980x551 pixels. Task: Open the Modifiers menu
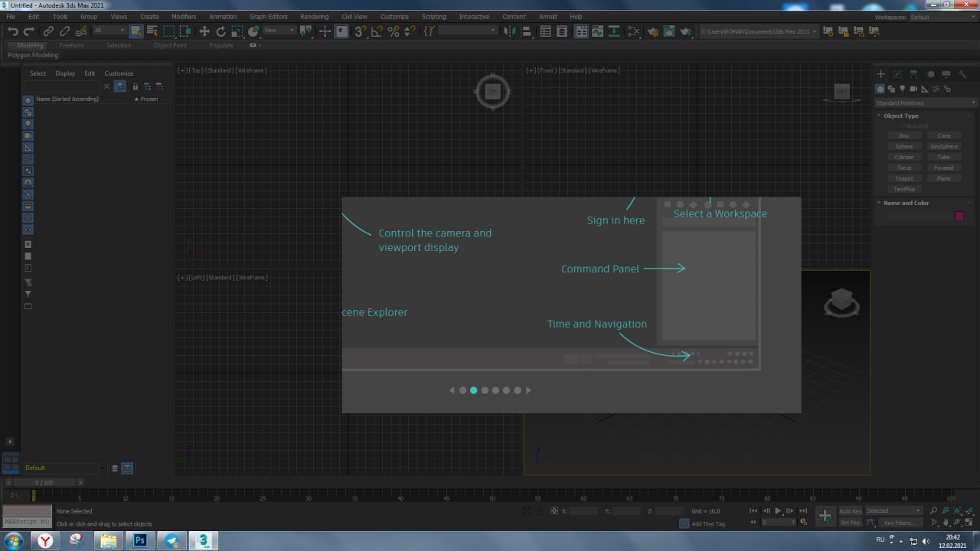(x=184, y=16)
